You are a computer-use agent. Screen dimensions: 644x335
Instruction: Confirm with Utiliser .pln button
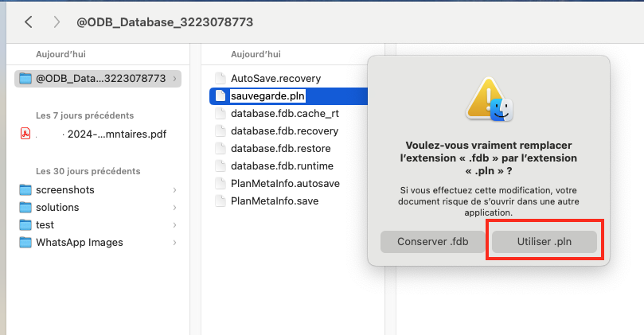544,242
